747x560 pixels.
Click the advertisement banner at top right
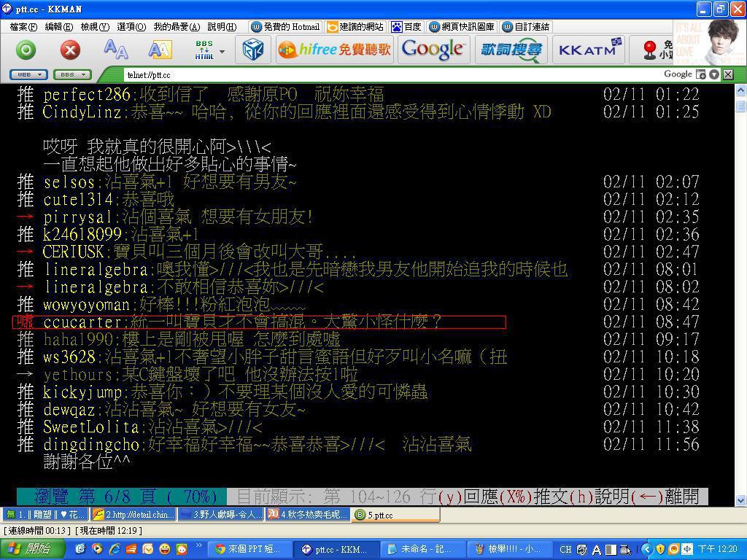(709, 42)
